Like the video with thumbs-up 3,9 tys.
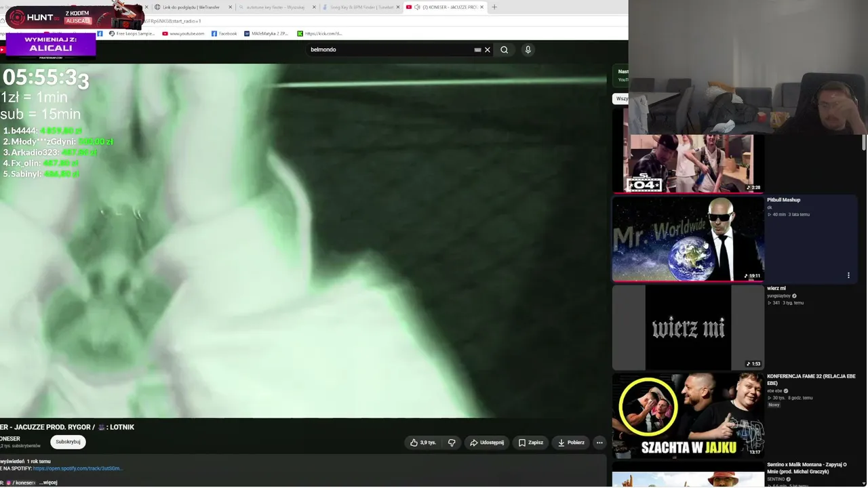868x488 pixels. 423,443
